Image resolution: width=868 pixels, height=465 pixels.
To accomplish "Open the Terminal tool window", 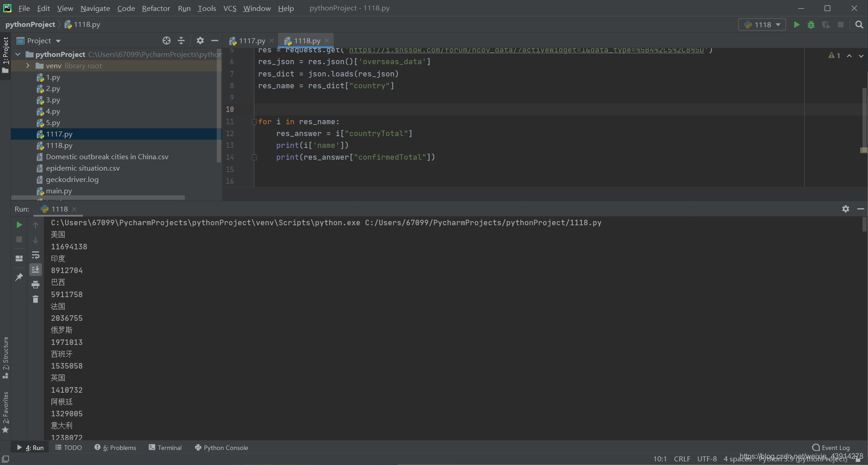I will pos(165,448).
